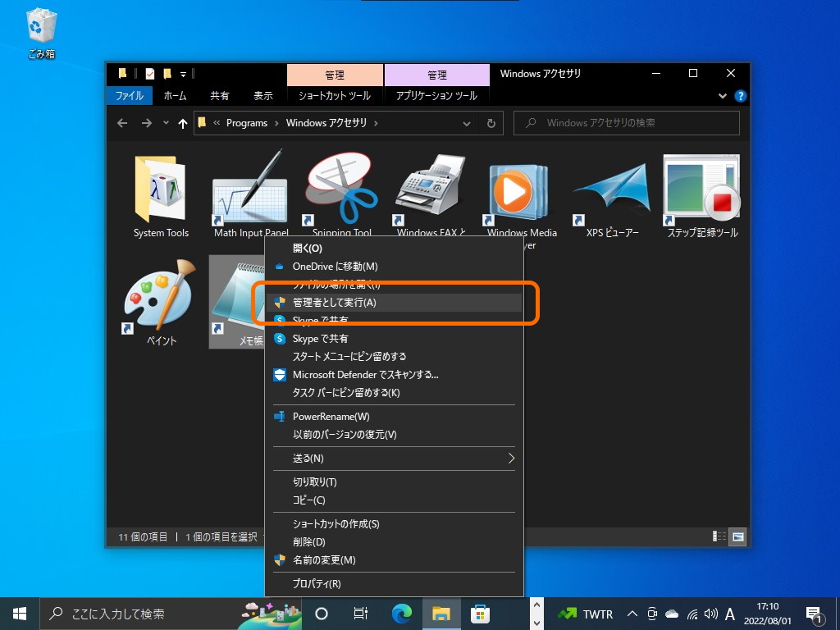Choose タスク バーにピン留めする(K)
This screenshot has height=630, width=840.
pyautogui.click(x=394, y=393)
